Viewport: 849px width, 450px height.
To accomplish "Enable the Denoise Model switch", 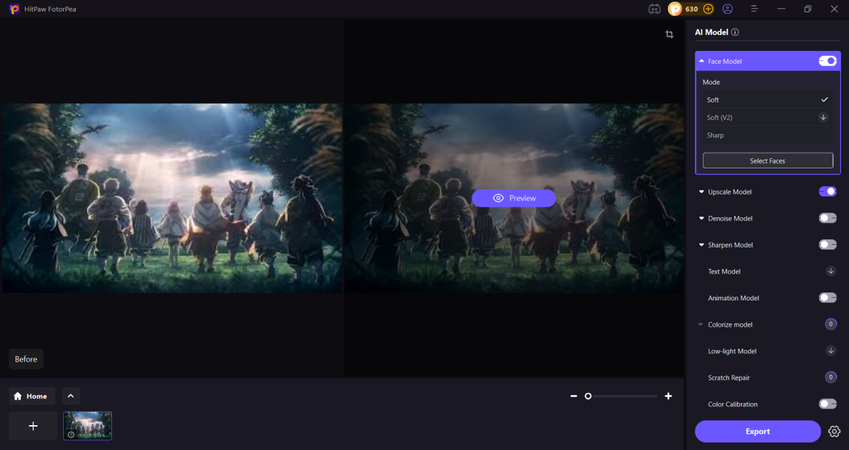I will pyautogui.click(x=827, y=218).
